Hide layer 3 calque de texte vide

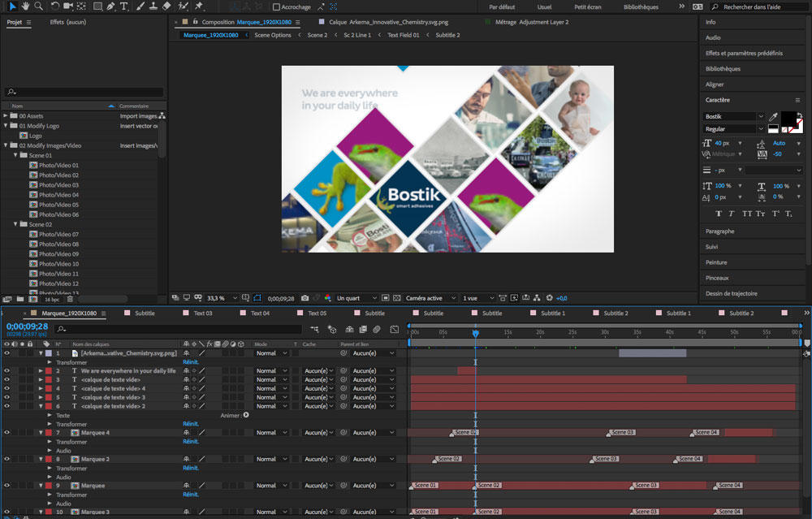tap(6, 379)
